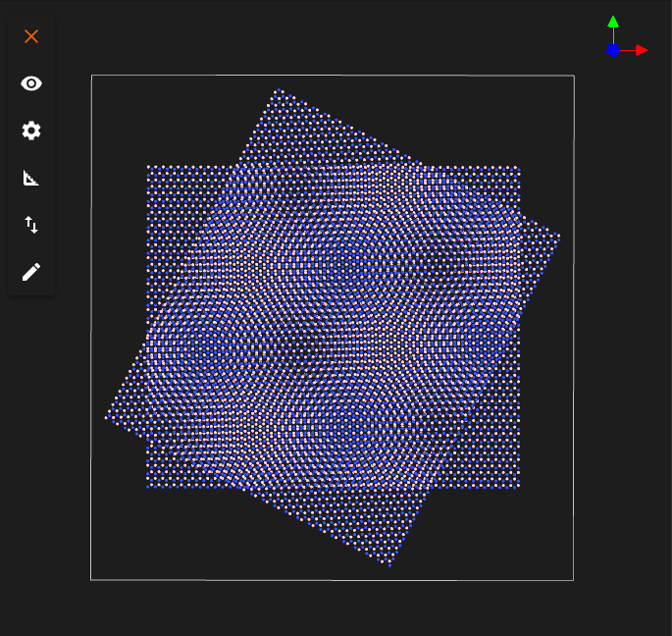Click the red X-axis arrow on gizmo

(642, 50)
